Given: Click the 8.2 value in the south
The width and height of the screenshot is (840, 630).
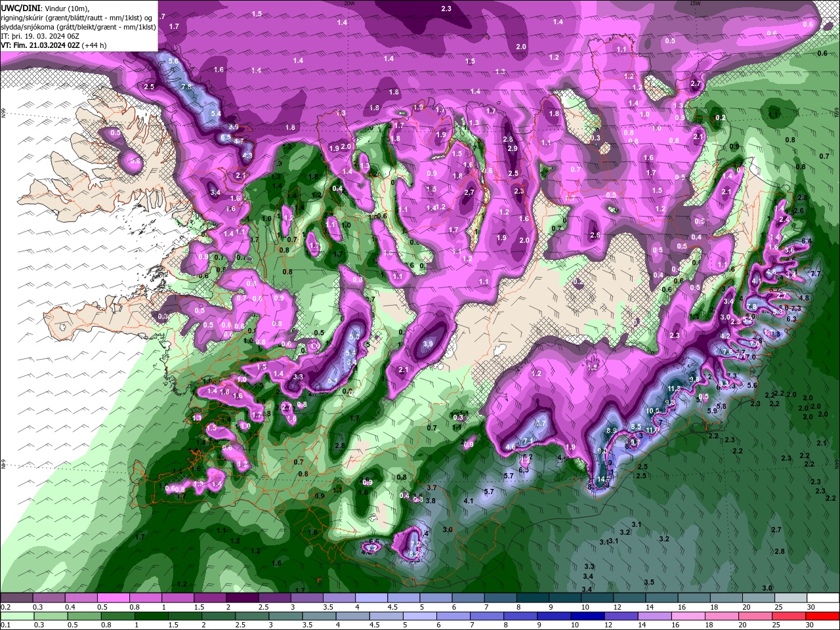Looking at the screenshot, I should (x=413, y=554).
